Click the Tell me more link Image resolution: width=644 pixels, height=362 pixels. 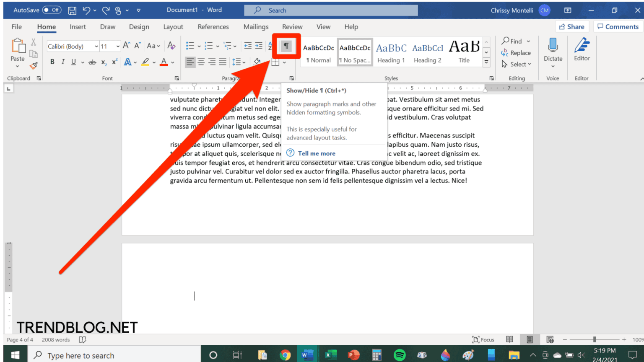coord(316,153)
